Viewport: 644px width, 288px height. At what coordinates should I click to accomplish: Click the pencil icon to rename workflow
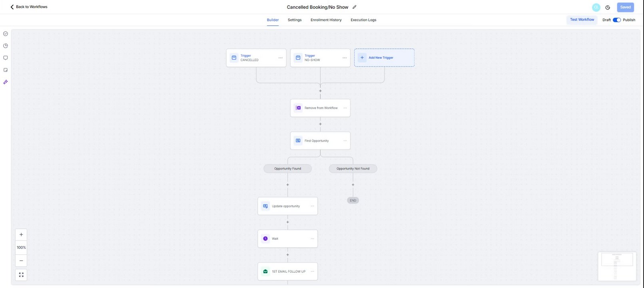pyautogui.click(x=354, y=7)
